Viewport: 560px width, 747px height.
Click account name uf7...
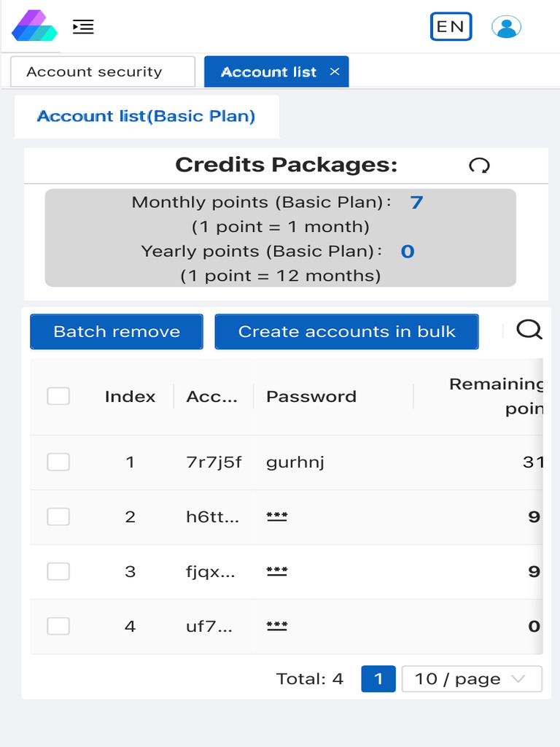pyautogui.click(x=209, y=627)
